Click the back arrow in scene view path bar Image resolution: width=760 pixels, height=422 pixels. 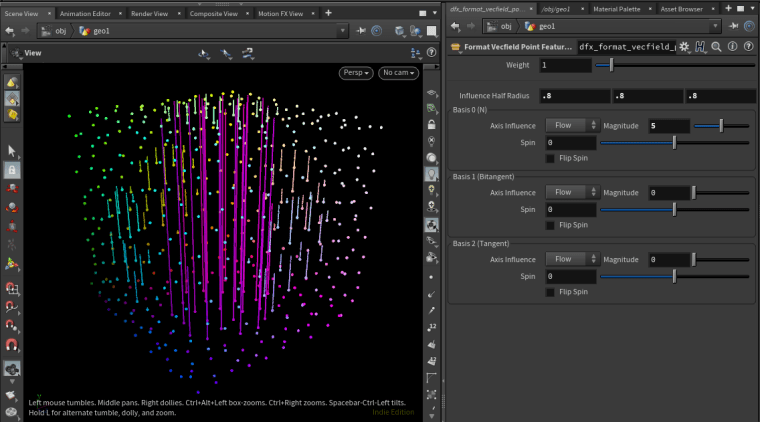coord(9,30)
